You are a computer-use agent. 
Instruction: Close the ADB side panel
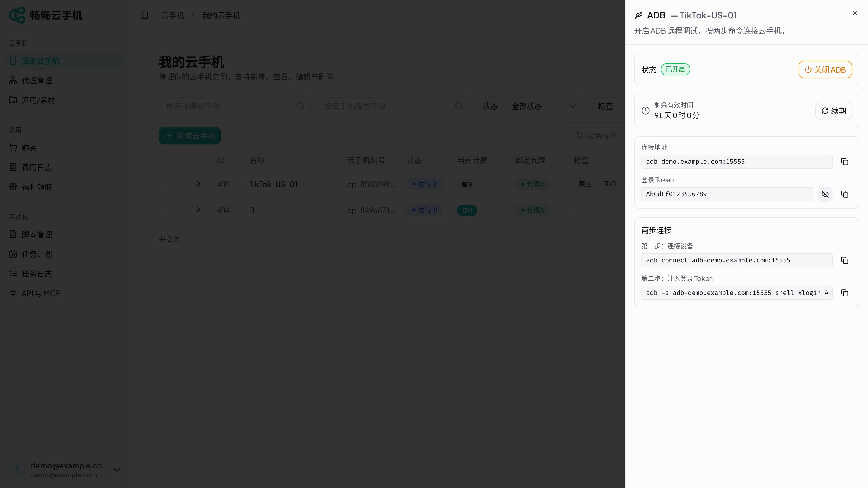pos(855,13)
